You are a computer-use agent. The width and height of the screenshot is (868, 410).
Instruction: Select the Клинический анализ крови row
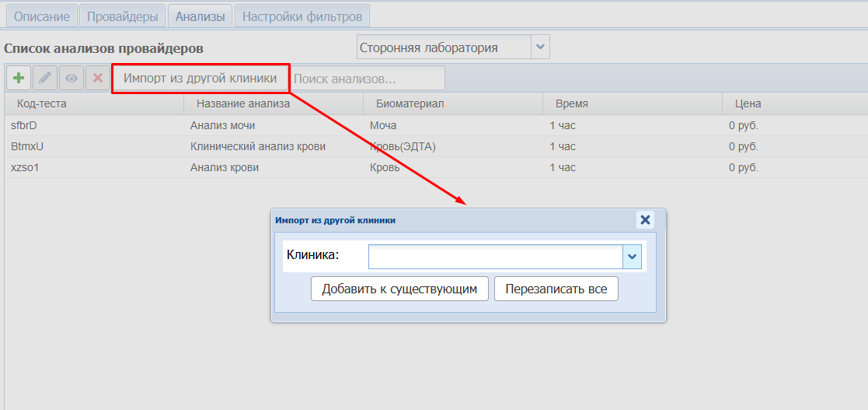[x=257, y=146]
